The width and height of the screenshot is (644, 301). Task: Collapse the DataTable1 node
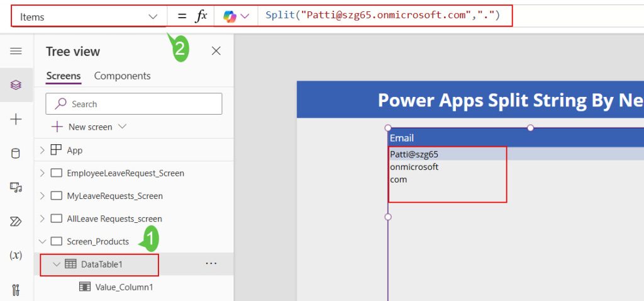pyautogui.click(x=57, y=264)
